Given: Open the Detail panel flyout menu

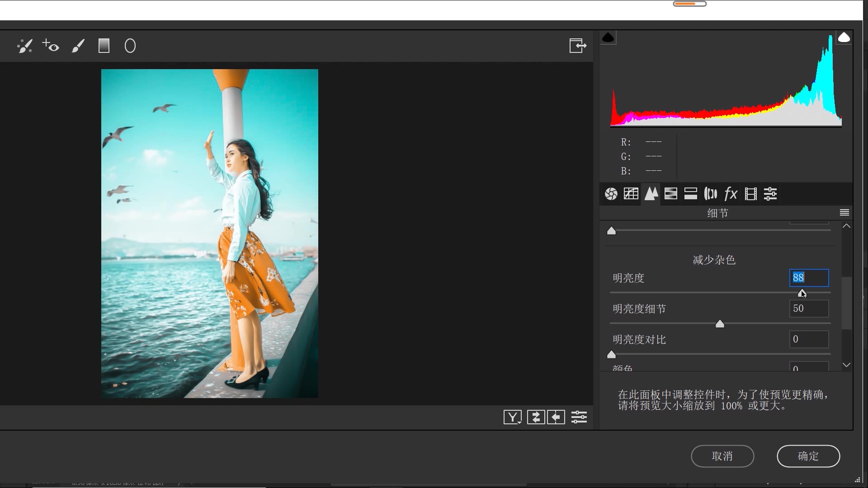Looking at the screenshot, I should coord(844,212).
